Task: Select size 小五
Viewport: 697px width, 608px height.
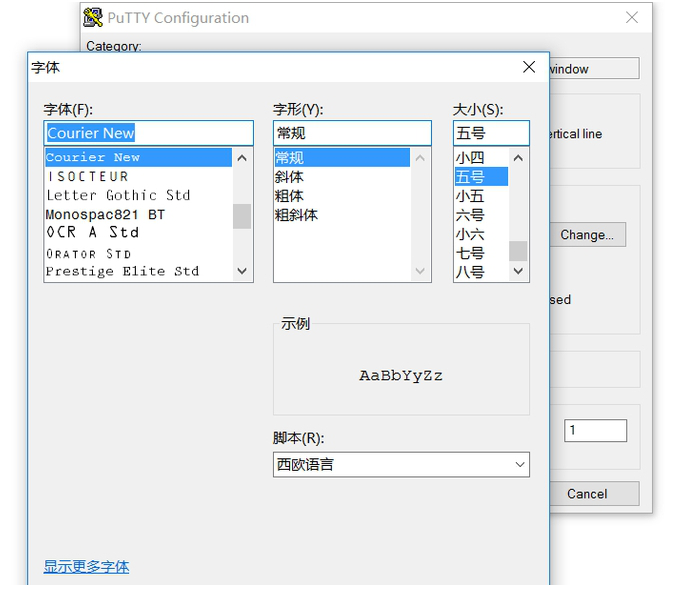Action: click(x=481, y=196)
